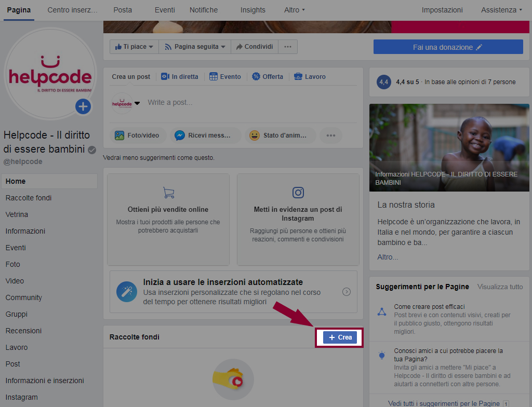The image size is (532, 407).
Task: Open the Centro inserz... tab
Action: (x=72, y=10)
